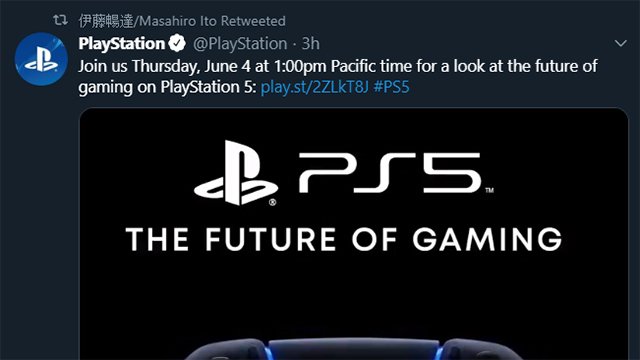Click the registered mark below PlayStation symbol
The image size is (640, 360).
(273, 202)
